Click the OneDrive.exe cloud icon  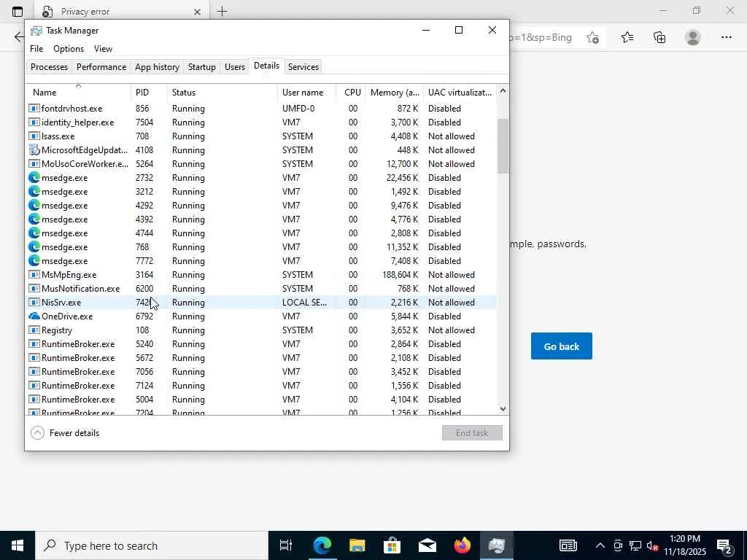[34, 316]
